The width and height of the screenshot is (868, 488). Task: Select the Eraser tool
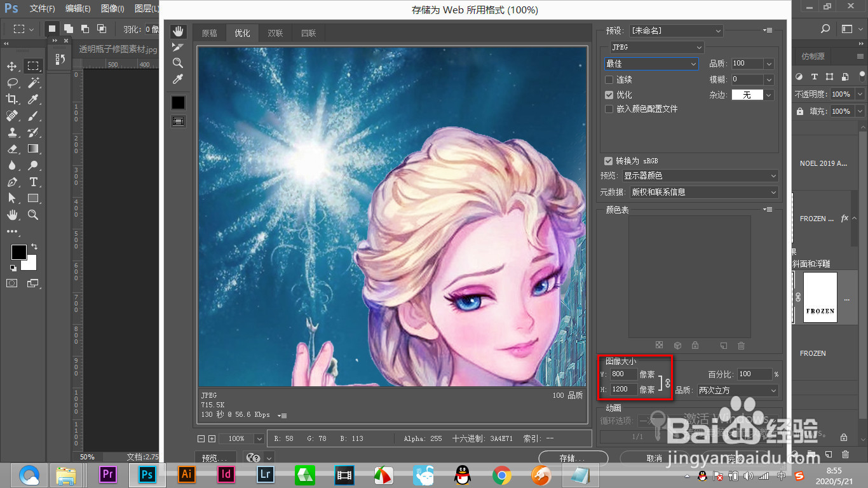pos(12,149)
